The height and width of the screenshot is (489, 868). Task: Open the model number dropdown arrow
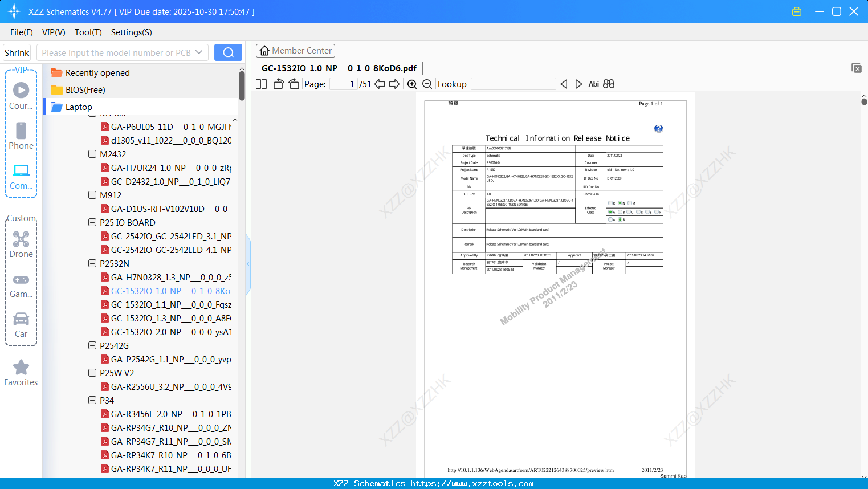[x=199, y=52]
